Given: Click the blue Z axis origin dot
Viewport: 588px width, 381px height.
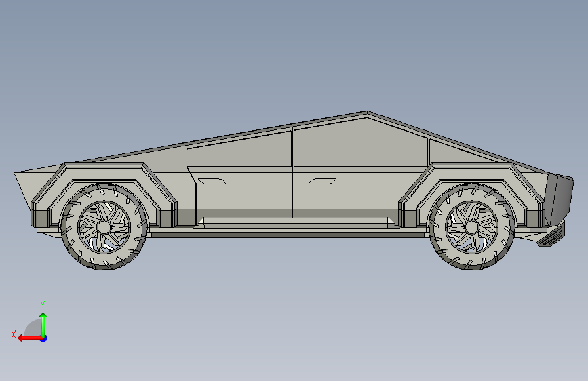Looking at the screenshot, I should (44, 338).
